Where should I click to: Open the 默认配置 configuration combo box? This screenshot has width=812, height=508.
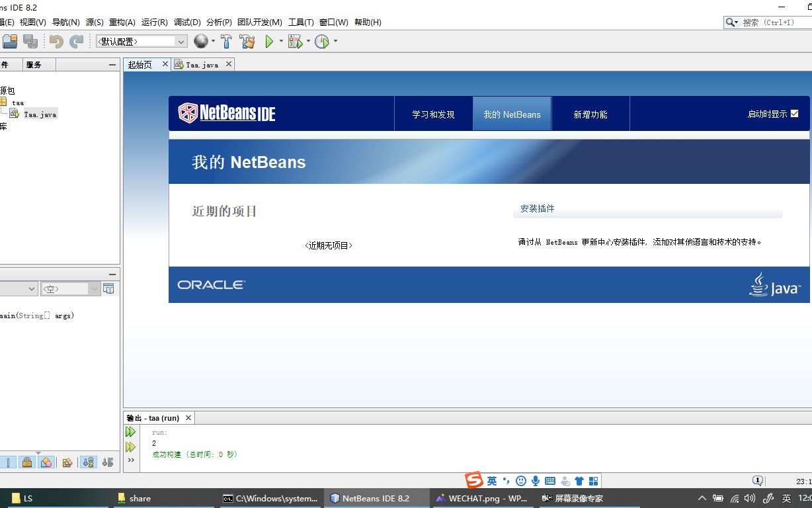pyautogui.click(x=142, y=41)
